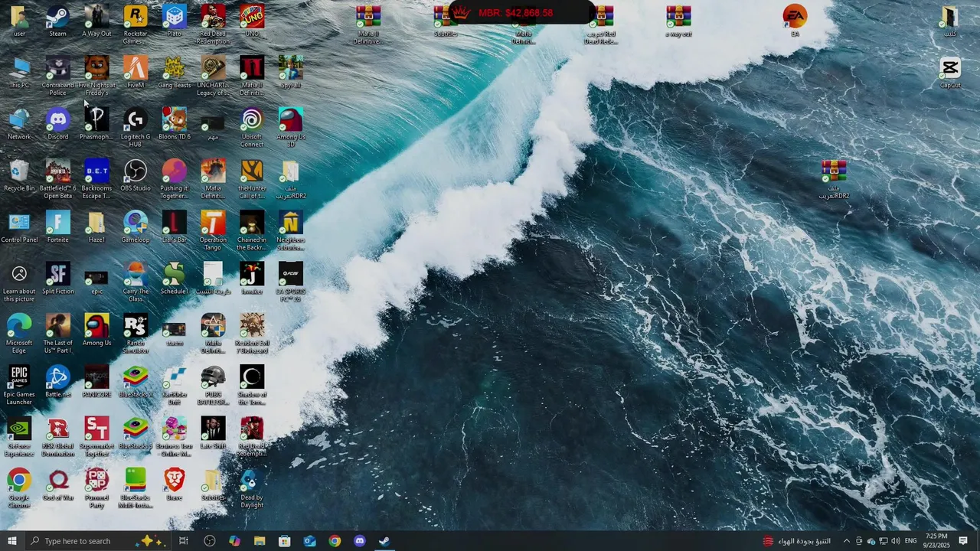
Task: Select the Backrooms Escape Together icon
Action: [x=96, y=179]
